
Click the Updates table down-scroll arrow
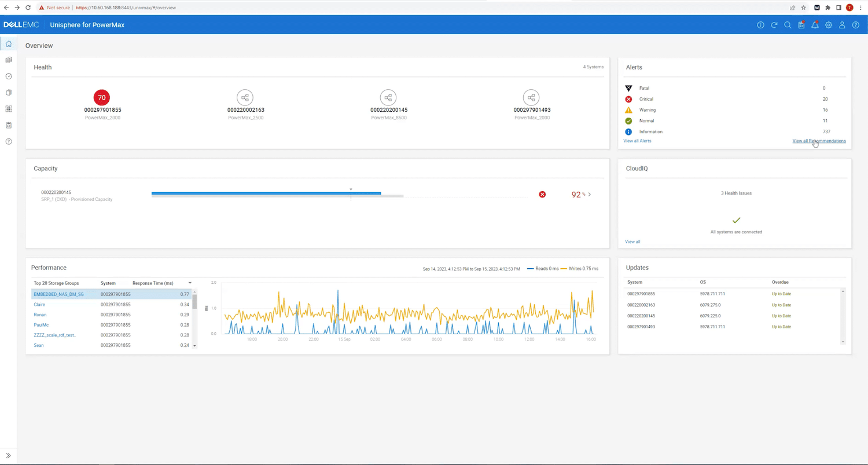click(843, 342)
